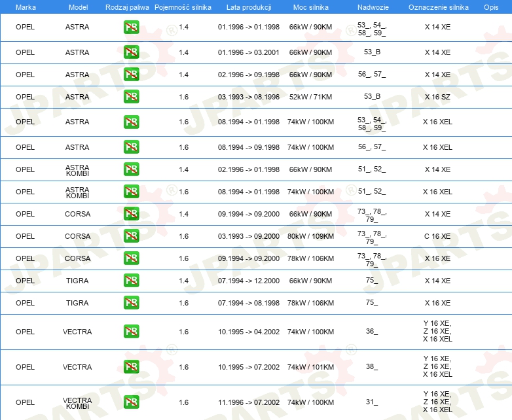
Task: Select fuel icon in Vectra Kombi row
Action: 131,402
